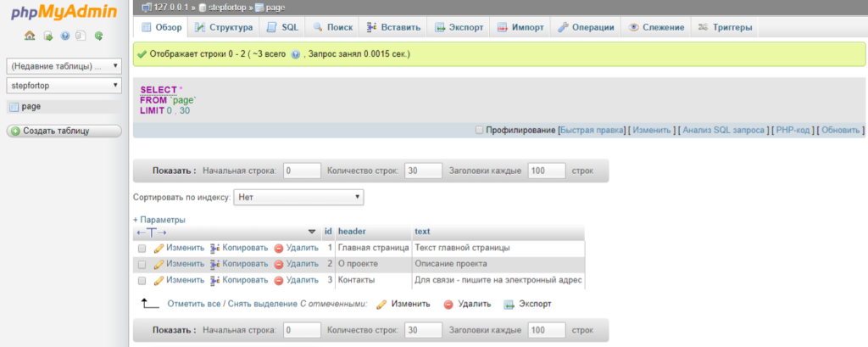The width and height of the screenshot is (868, 347).
Task: Open the Экспорт tab
Action: [459, 27]
